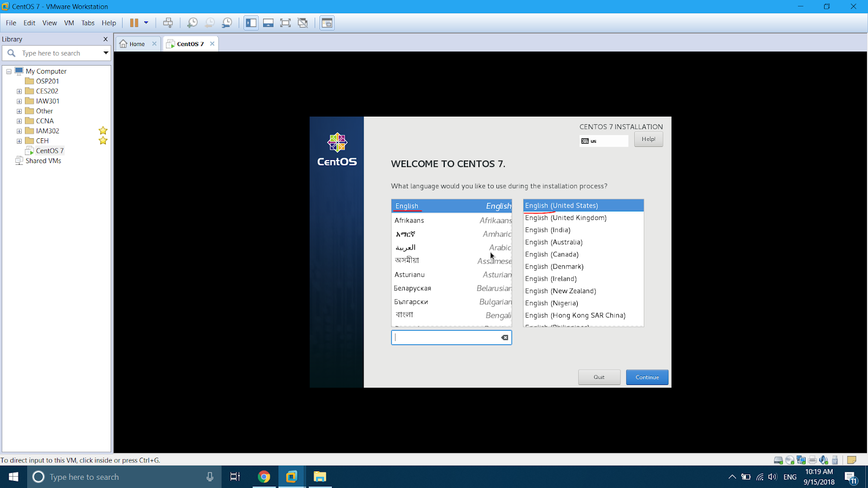Send Ctrl+Alt+Del to the virtual machine
Image resolution: width=868 pixels, height=488 pixels.
point(168,23)
